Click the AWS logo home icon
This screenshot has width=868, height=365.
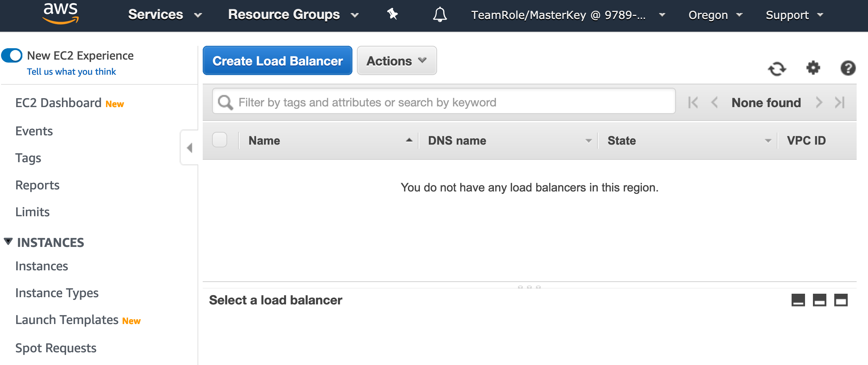pyautogui.click(x=61, y=14)
